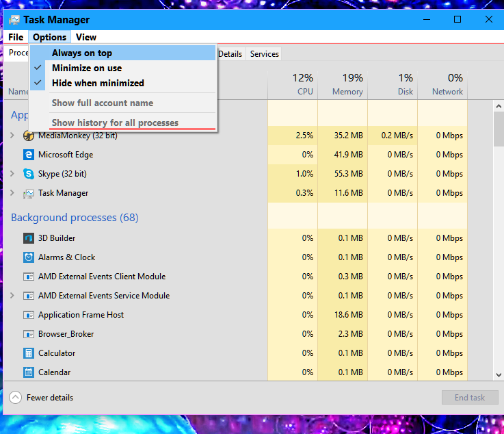
Task: Sort by the Network column header
Action: pyautogui.click(x=442, y=84)
